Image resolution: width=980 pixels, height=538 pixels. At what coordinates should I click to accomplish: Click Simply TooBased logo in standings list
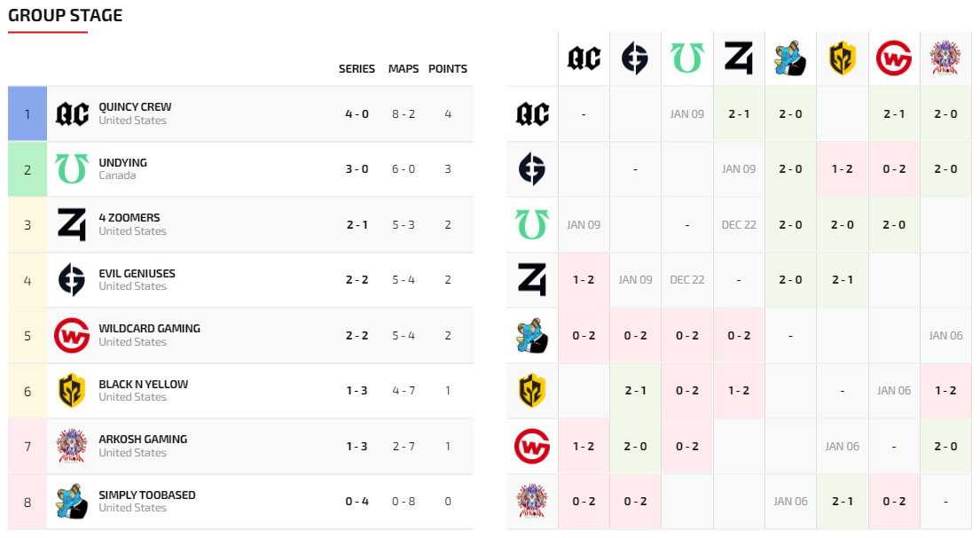pyautogui.click(x=72, y=501)
